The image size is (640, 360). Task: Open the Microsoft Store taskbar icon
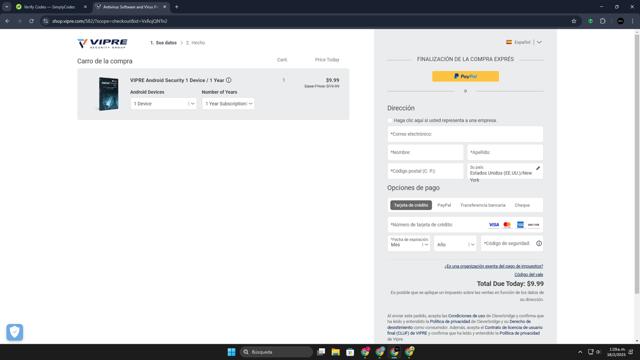pos(350,352)
